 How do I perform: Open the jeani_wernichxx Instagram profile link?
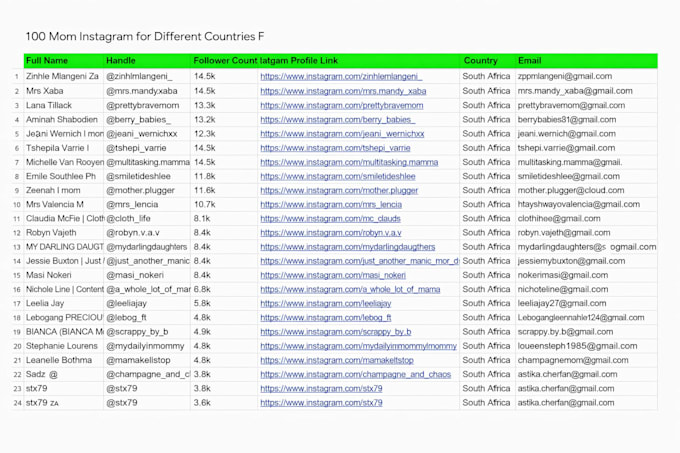point(342,134)
